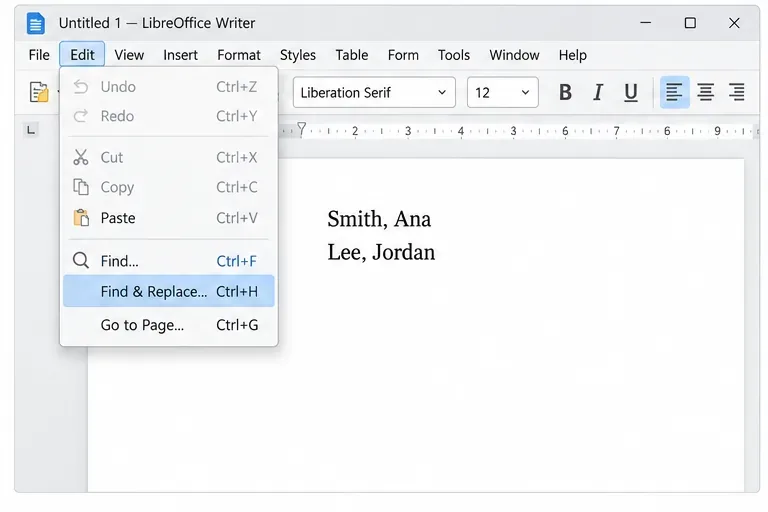
Task: Click the horizontal ruler at mark 4
Action: 460,131
